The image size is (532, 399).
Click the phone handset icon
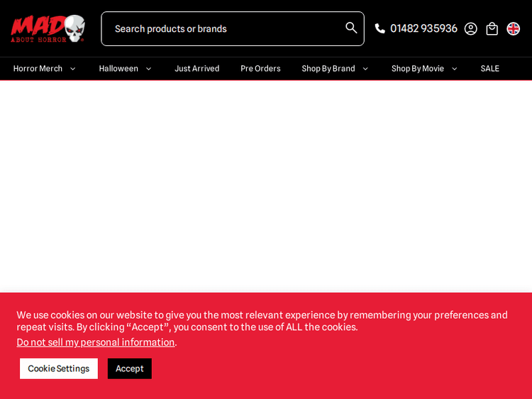[x=380, y=28]
